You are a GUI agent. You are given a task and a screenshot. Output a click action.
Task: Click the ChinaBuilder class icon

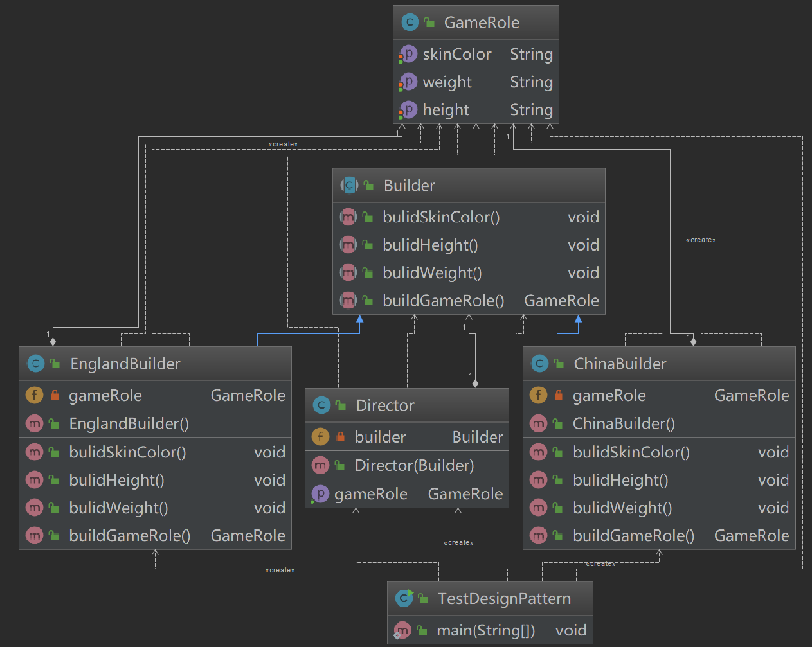pos(539,364)
